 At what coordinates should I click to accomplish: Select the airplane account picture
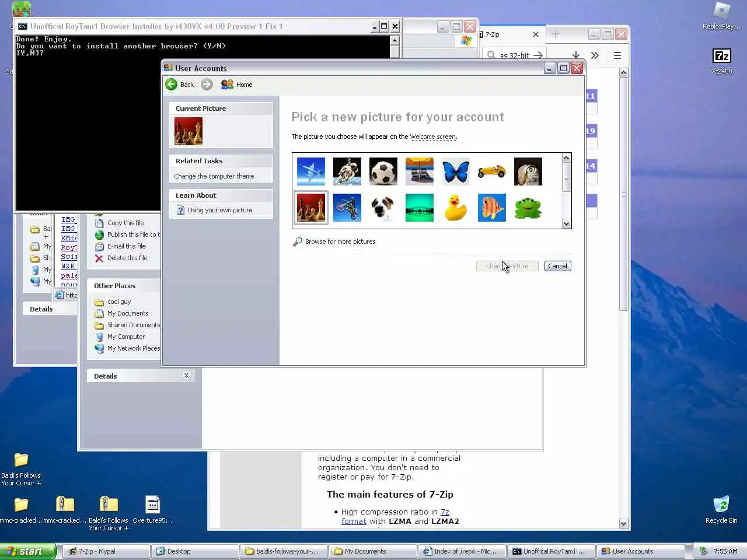coord(311,171)
